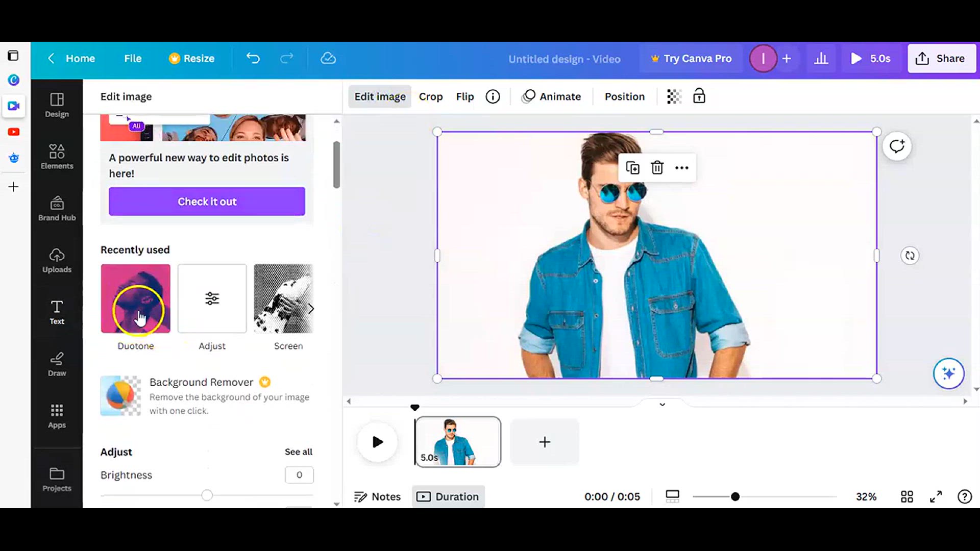Open grid view of pages
The image size is (980, 551).
coord(907,496)
